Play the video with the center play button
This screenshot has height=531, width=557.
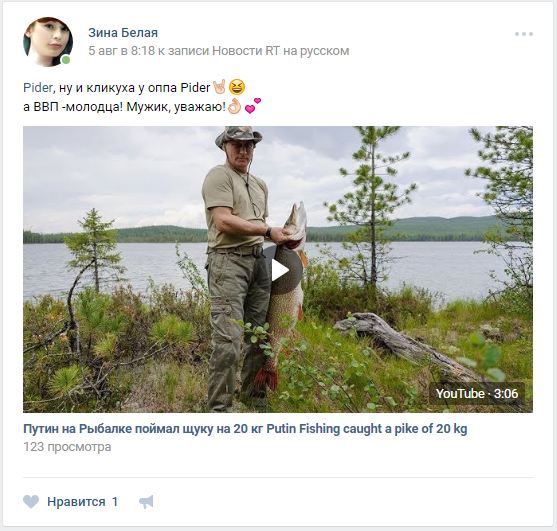pos(281,270)
